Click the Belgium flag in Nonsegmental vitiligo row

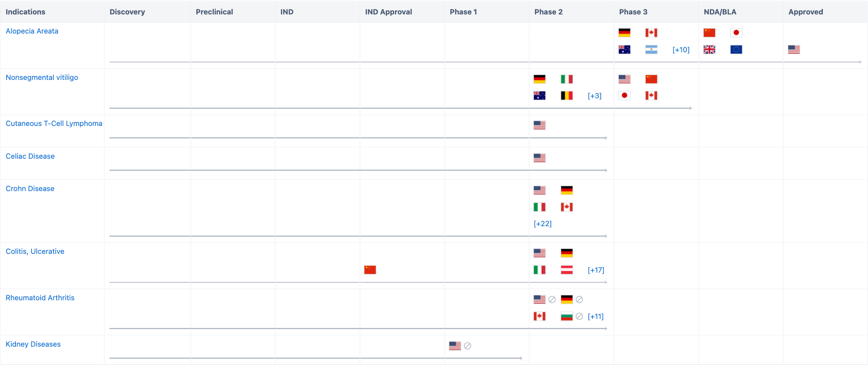[566, 96]
